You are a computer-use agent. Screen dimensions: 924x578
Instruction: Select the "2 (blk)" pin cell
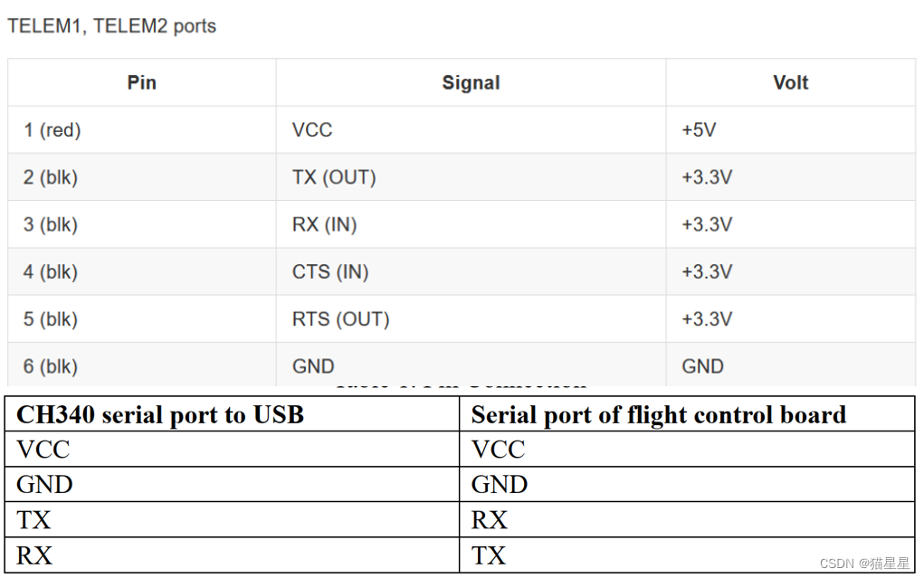[x=51, y=177]
